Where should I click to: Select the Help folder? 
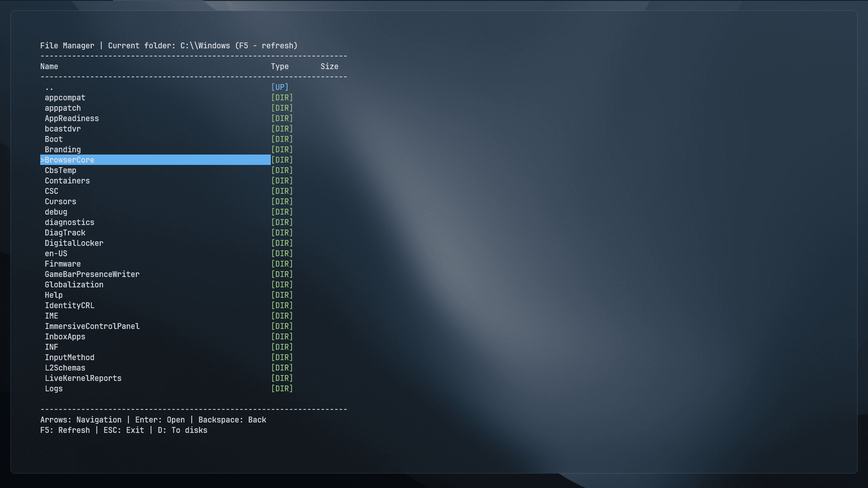54,295
